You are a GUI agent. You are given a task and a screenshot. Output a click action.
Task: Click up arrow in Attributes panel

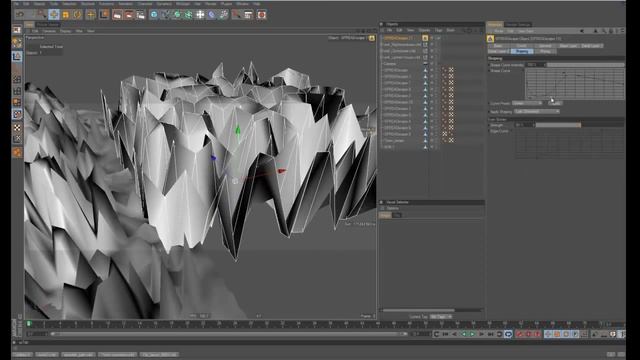[x=596, y=31]
